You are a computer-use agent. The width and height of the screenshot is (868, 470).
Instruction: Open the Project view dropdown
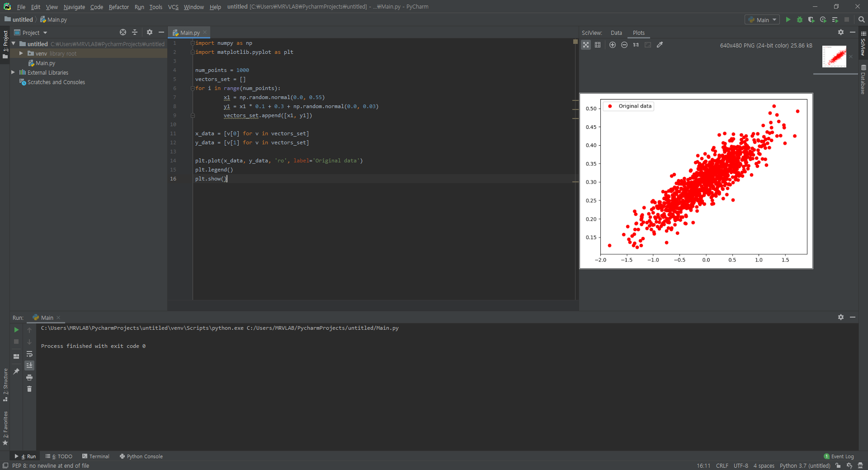[x=31, y=33]
